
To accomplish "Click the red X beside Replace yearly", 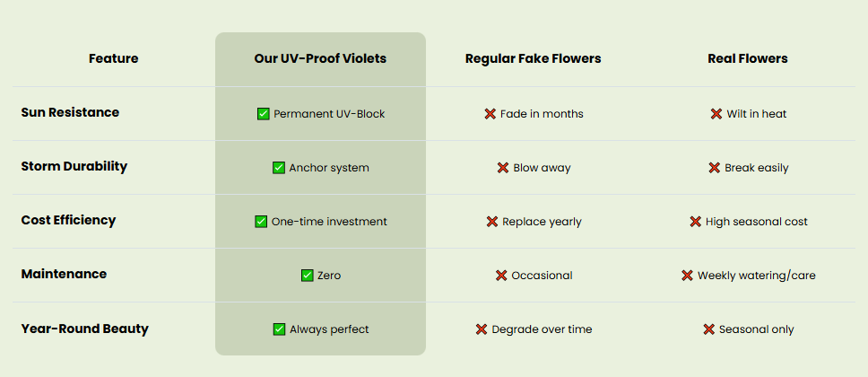I will (x=492, y=222).
